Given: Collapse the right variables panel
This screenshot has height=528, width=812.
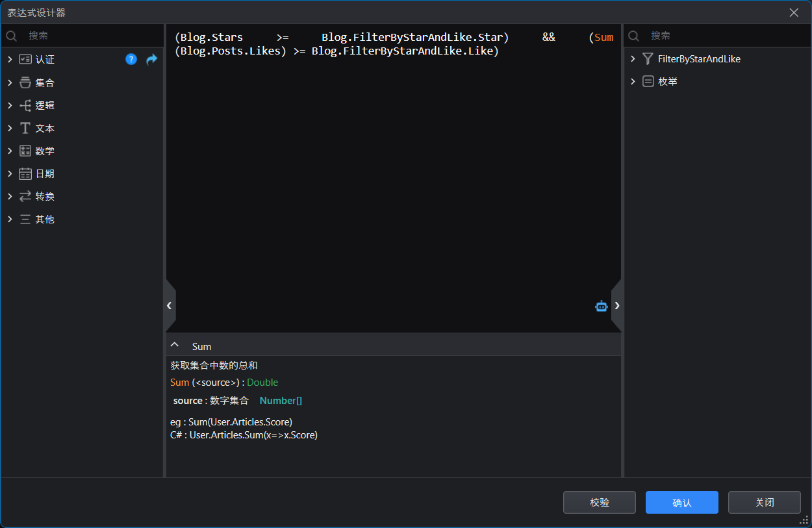Looking at the screenshot, I should coord(617,305).
